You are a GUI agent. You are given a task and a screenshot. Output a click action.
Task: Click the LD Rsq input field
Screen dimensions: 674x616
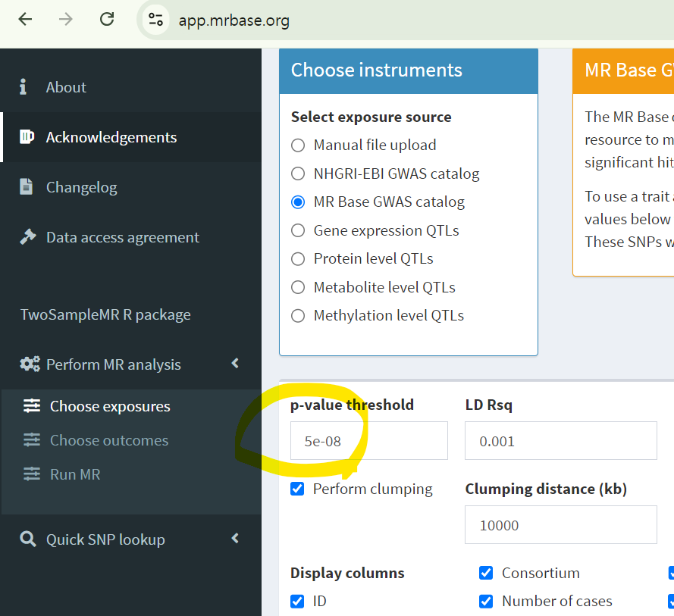560,441
